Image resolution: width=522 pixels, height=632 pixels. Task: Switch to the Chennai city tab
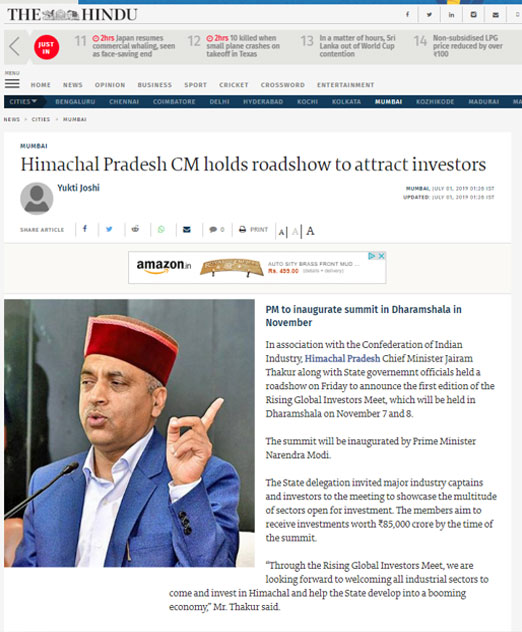(x=124, y=102)
